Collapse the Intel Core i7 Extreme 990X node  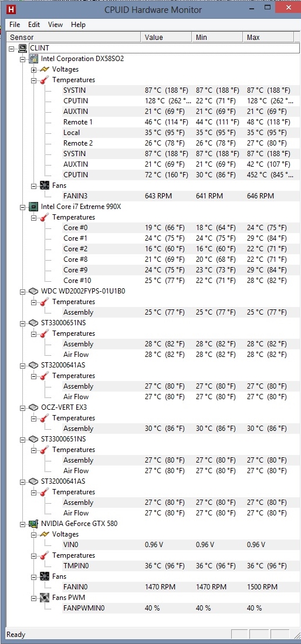click(x=22, y=207)
